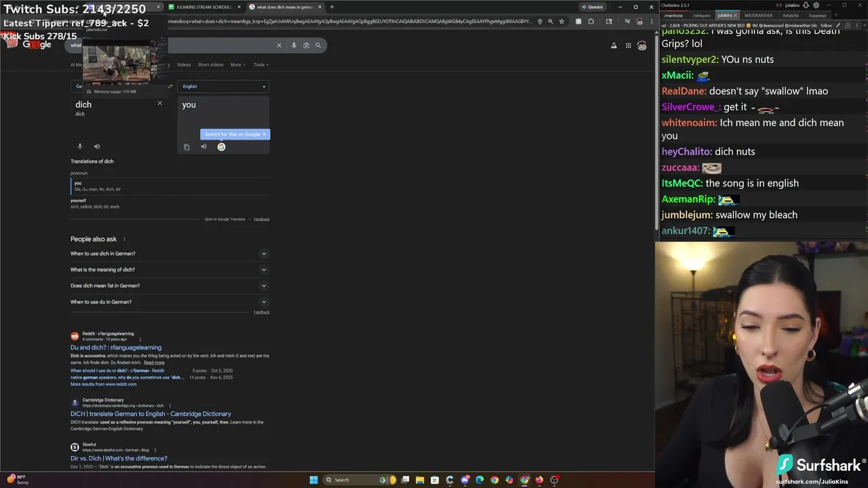Image resolution: width=868 pixels, height=488 pixels.
Task: Open 'More results from www.reddit.com'
Action: pyautogui.click(x=103, y=384)
